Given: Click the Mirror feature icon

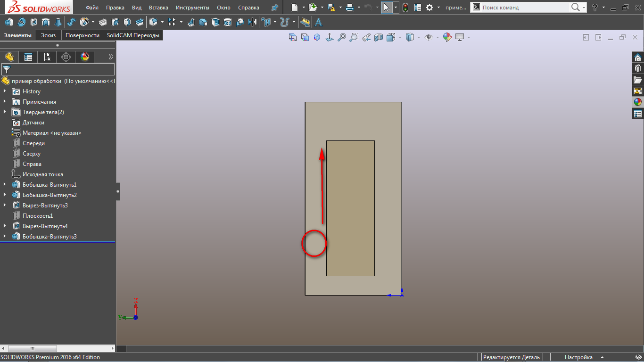Looking at the screenshot, I should coord(253,22).
